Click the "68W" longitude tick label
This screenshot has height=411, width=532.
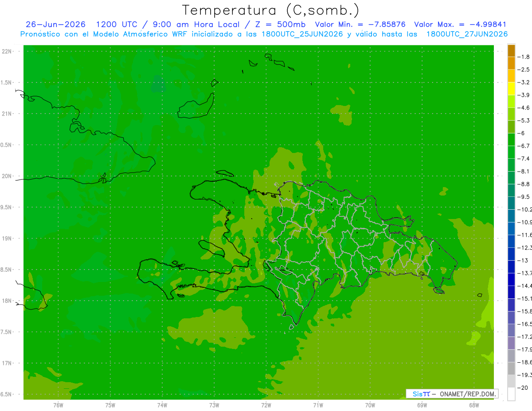pos(474,405)
